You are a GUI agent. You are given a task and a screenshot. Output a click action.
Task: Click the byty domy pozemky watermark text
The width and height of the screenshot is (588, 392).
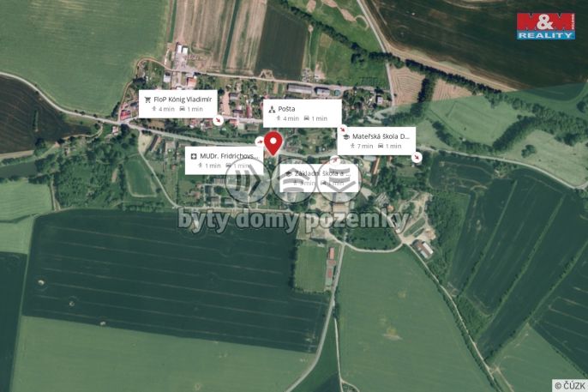coord(293,220)
